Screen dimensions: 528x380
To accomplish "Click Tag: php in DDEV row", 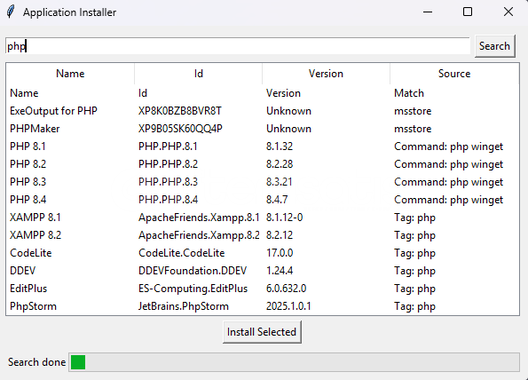I will [415, 271].
